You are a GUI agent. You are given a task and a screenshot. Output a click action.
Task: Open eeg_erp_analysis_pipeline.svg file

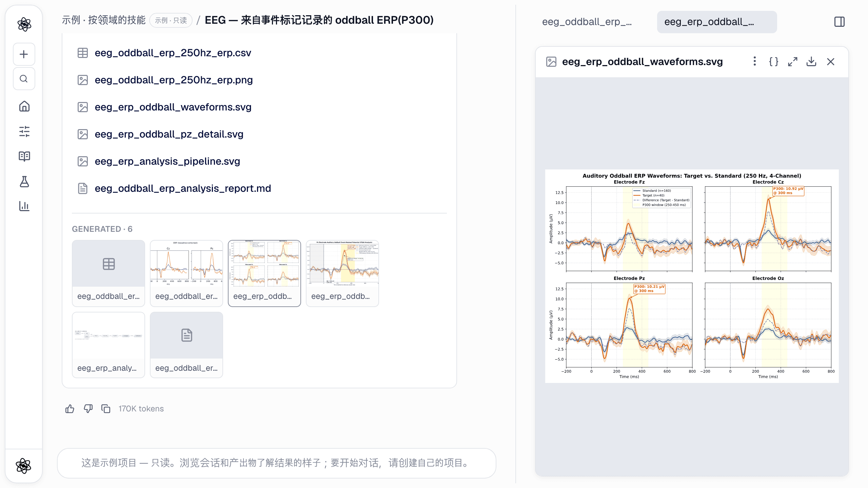[167, 161]
